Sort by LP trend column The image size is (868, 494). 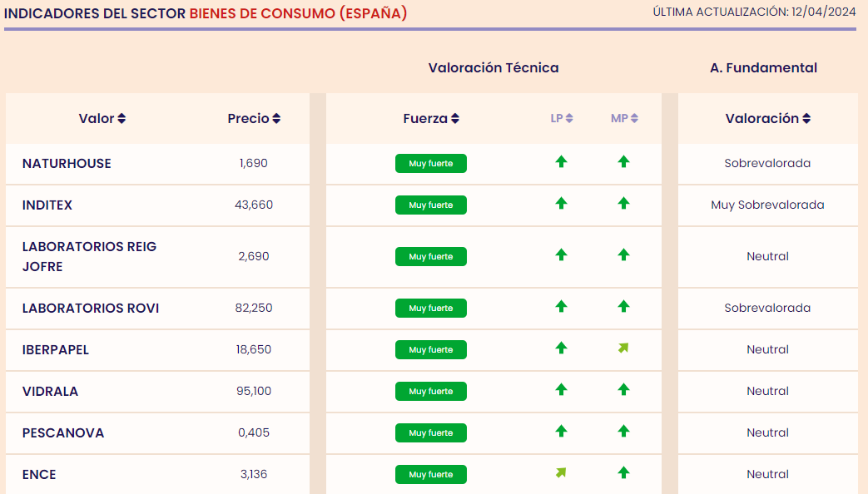pos(562,119)
